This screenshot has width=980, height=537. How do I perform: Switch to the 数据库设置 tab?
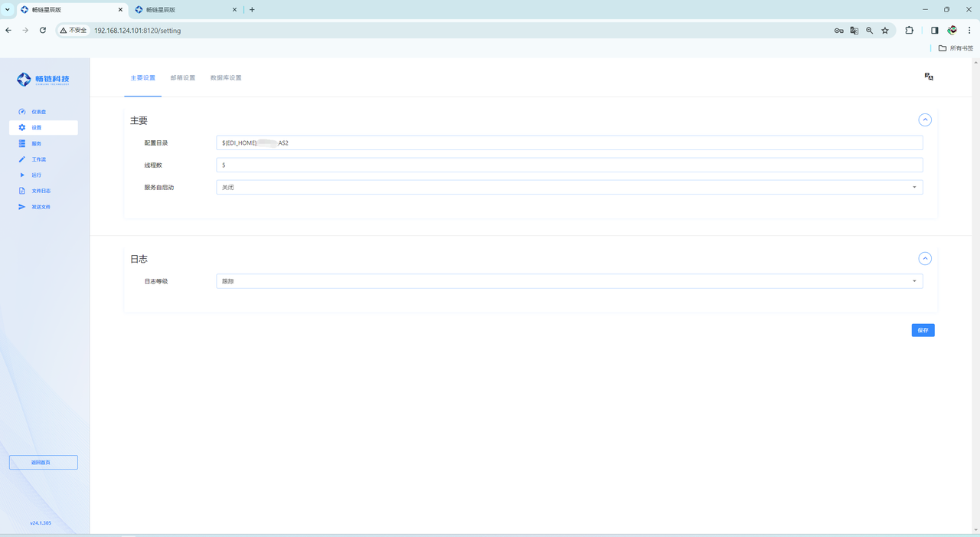point(226,78)
